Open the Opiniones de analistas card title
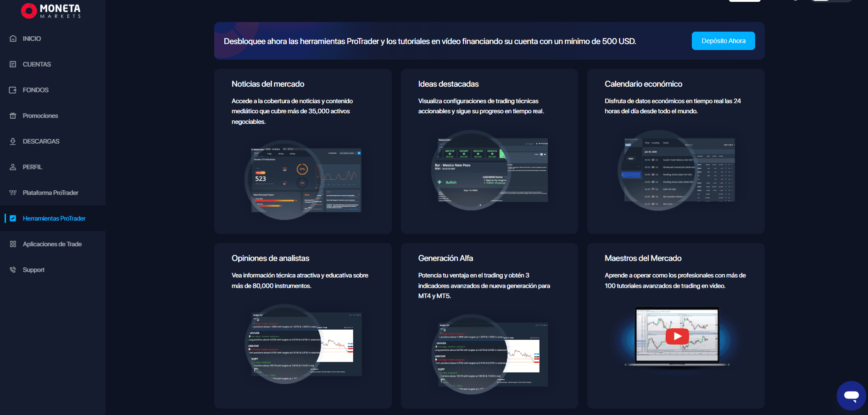Image resolution: width=868 pixels, height=415 pixels. [270, 258]
